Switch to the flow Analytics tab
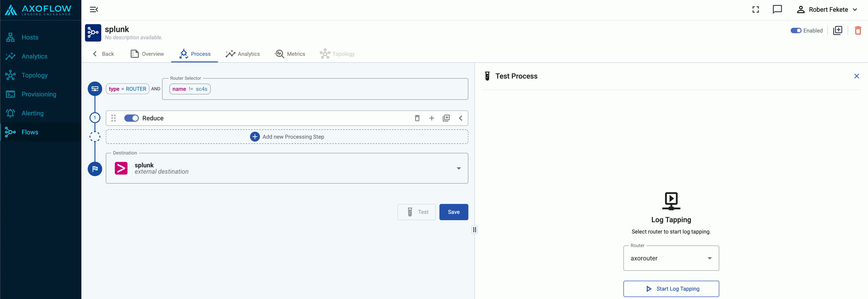868x299 pixels. [243, 54]
